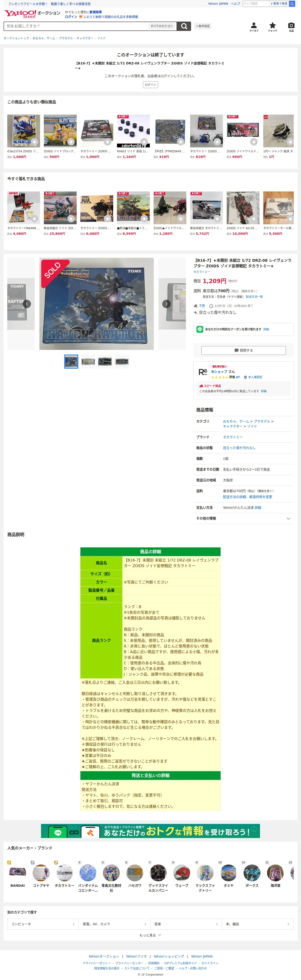Toggle watch star on 【中古】[PTM]ZW49 item
The height and width of the screenshot is (980, 301).
(x=181, y=142)
